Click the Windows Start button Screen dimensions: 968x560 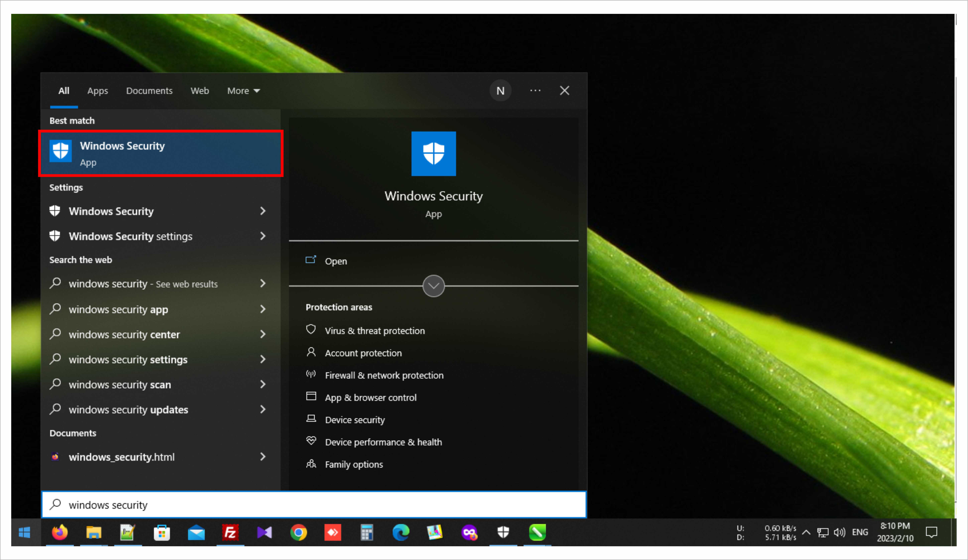point(25,532)
